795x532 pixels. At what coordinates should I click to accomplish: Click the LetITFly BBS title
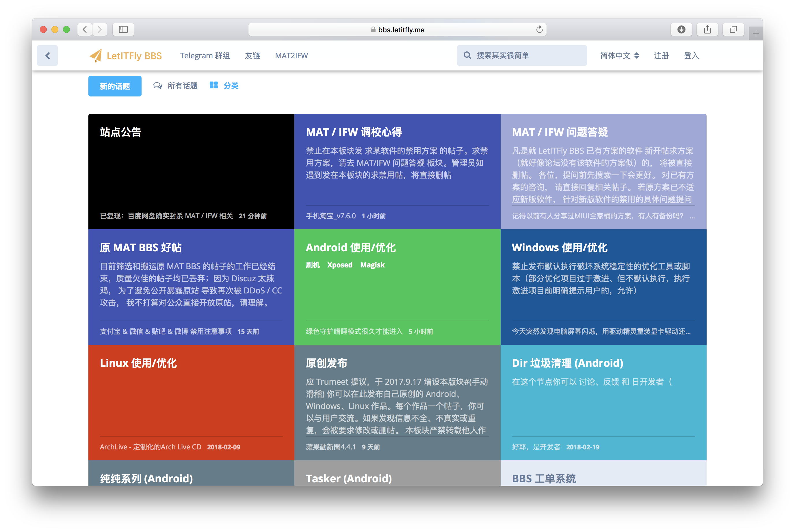[x=134, y=56]
